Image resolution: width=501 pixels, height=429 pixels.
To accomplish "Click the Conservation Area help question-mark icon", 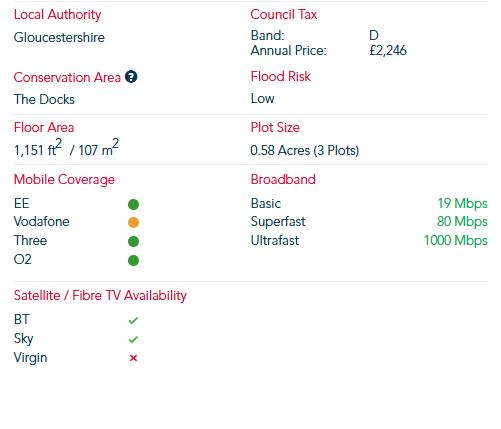I will (x=131, y=77).
